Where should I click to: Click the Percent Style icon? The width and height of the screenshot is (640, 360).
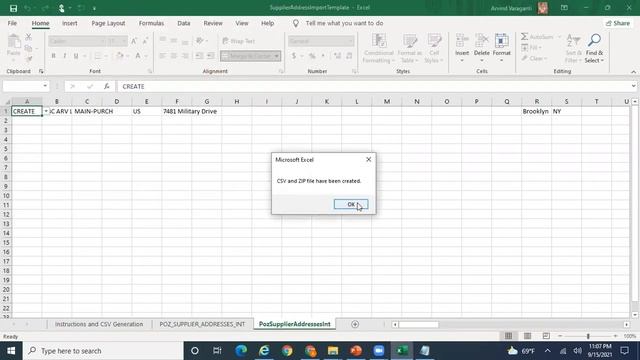click(312, 56)
